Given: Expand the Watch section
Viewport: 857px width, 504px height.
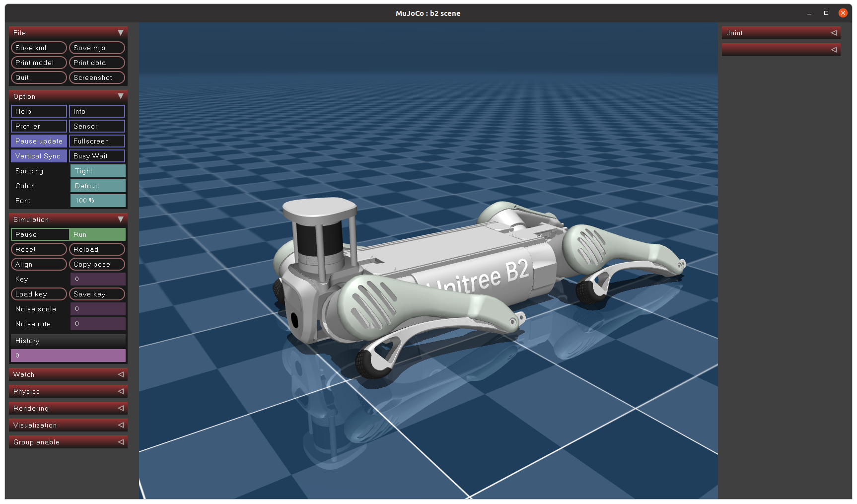Looking at the screenshot, I should pyautogui.click(x=120, y=374).
